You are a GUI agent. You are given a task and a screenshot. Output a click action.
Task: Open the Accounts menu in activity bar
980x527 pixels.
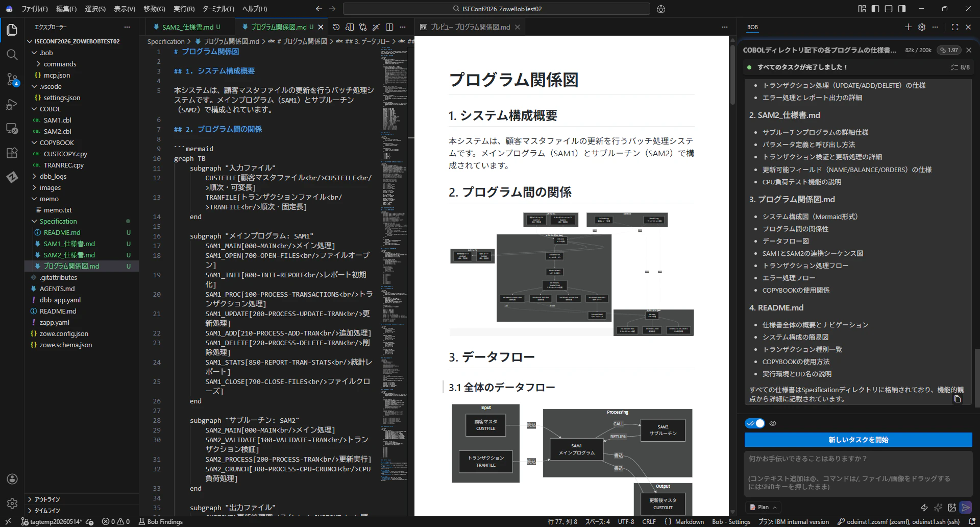[x=12, y=479]
